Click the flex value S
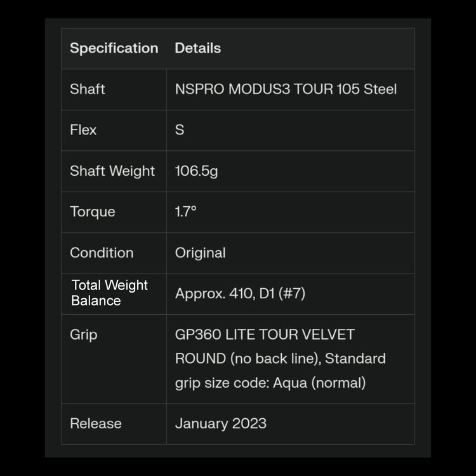This screenshot has height=476, width=476. (180, 130)
